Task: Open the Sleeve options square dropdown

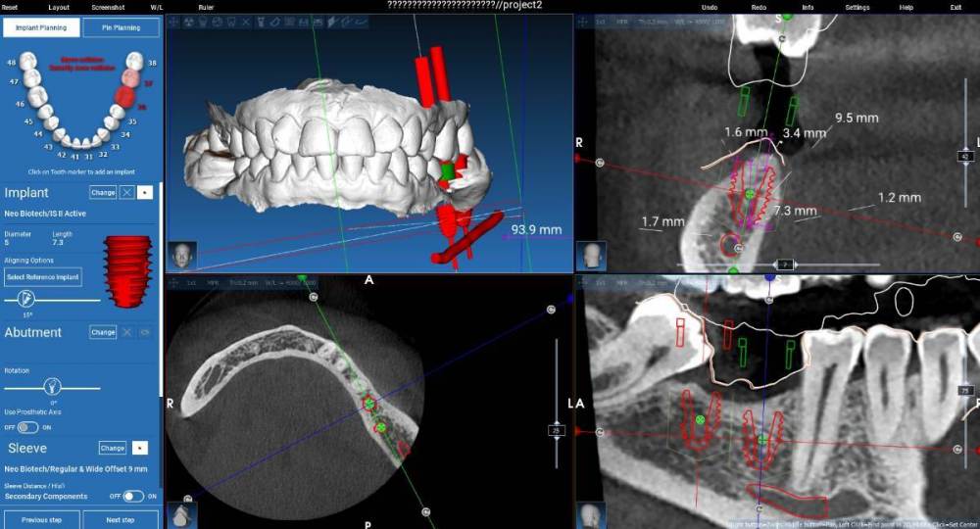Action: coord(139,448)
